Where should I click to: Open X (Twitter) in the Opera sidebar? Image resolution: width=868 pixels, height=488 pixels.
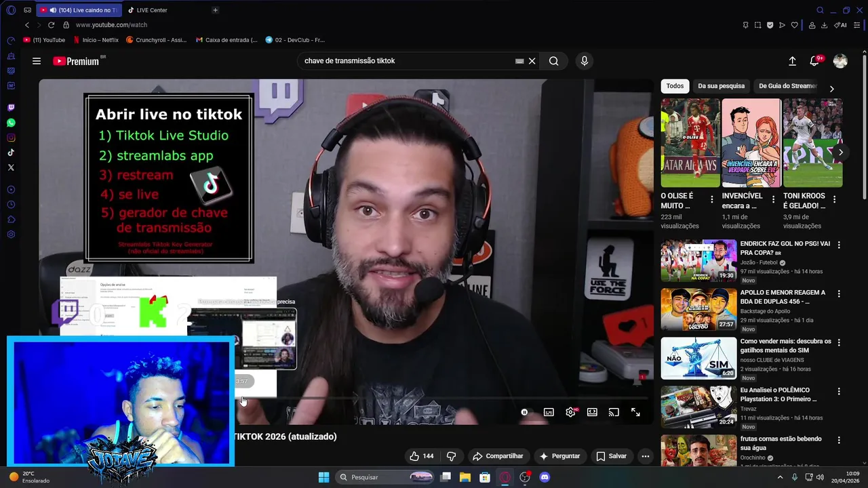coord(11,167)
